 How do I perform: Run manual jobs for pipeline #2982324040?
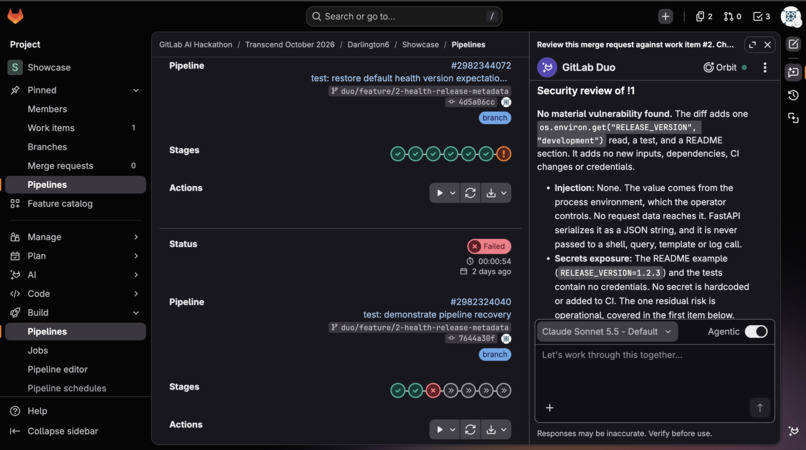click(445, 429)
